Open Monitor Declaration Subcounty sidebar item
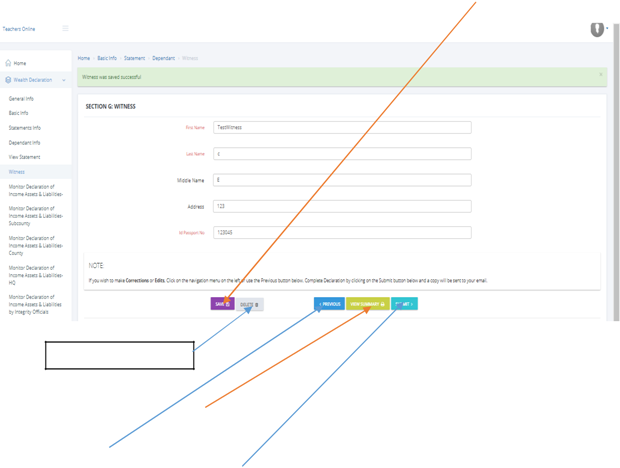This screenshot has height=468, width=620. point(36,216)
